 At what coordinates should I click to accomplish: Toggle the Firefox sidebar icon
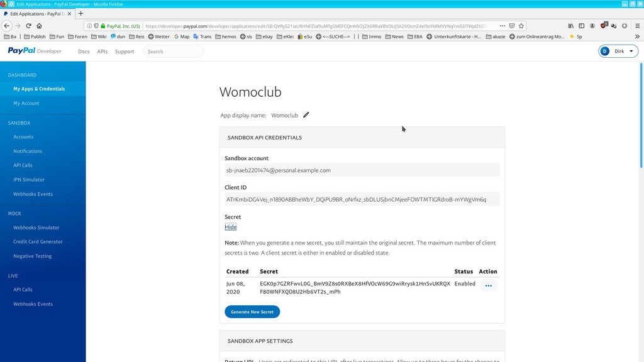pyautogui.click(x=582, y=26)
